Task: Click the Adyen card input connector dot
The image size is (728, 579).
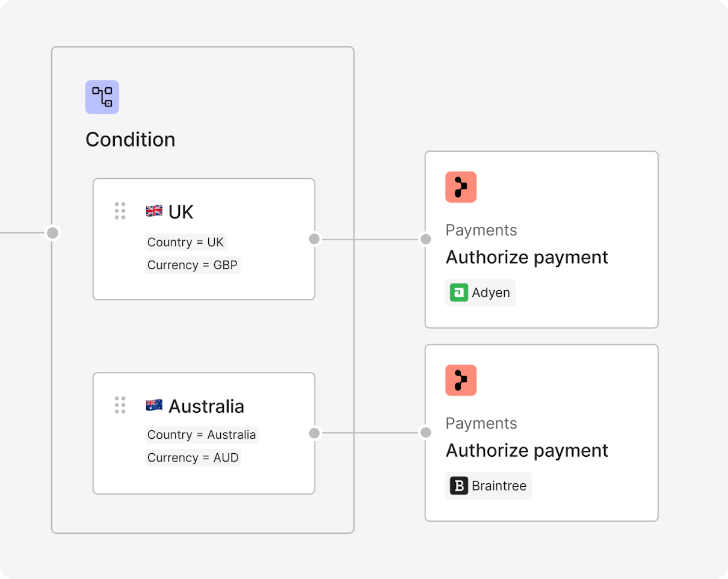Action: [x=426, y=239]
